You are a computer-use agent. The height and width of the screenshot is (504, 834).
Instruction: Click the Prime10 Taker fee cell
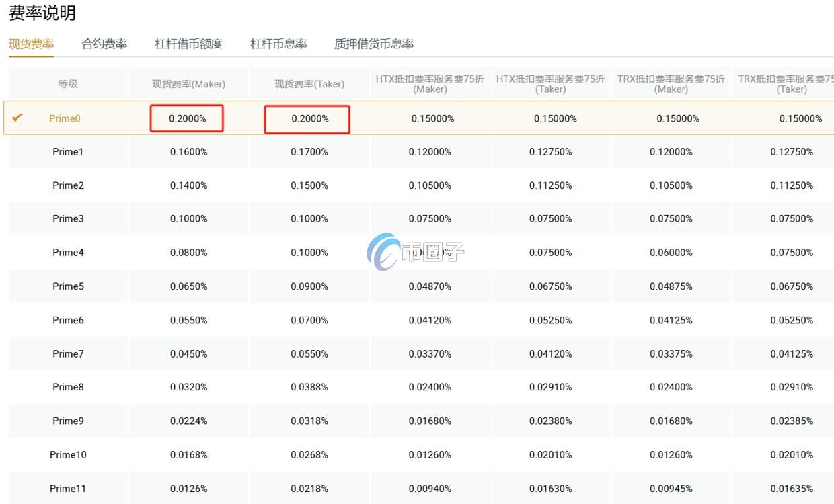pyautogui.click(x=309, y=454)
